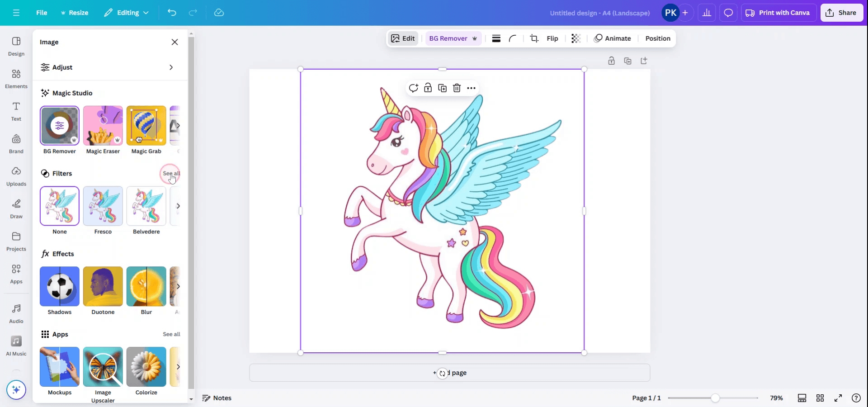The height and width of the screenshot is (407, 868).
Task: Delete the image using the trash icon
Action: 457,88
